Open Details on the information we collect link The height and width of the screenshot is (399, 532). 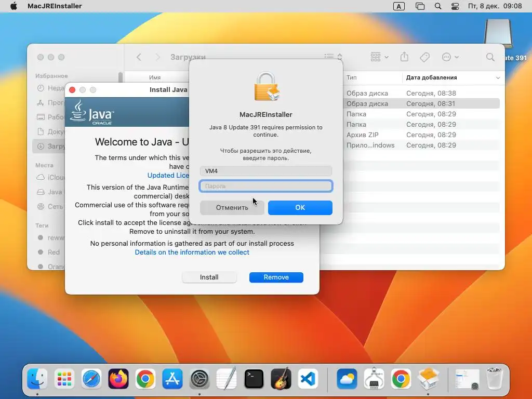(x=192, y=252)
